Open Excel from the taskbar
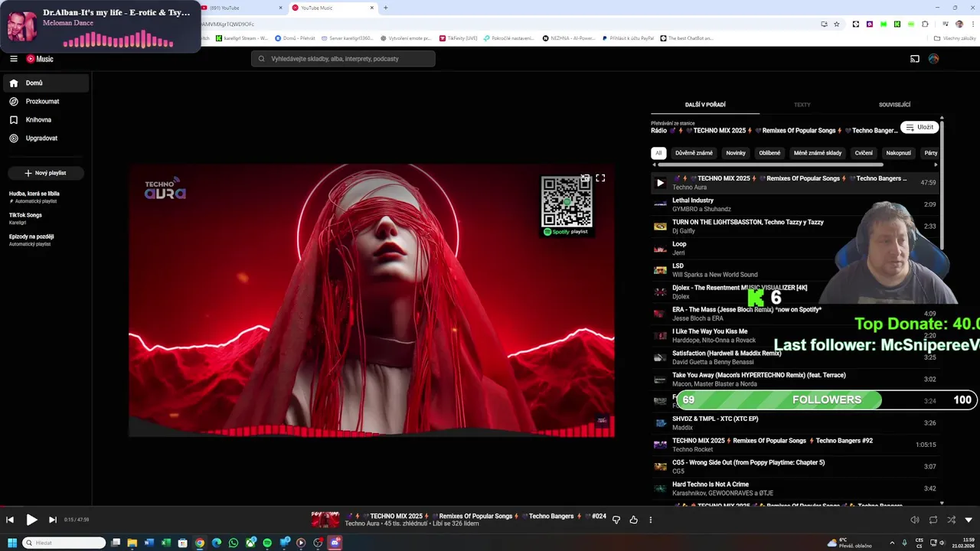 tap(166, 543)
